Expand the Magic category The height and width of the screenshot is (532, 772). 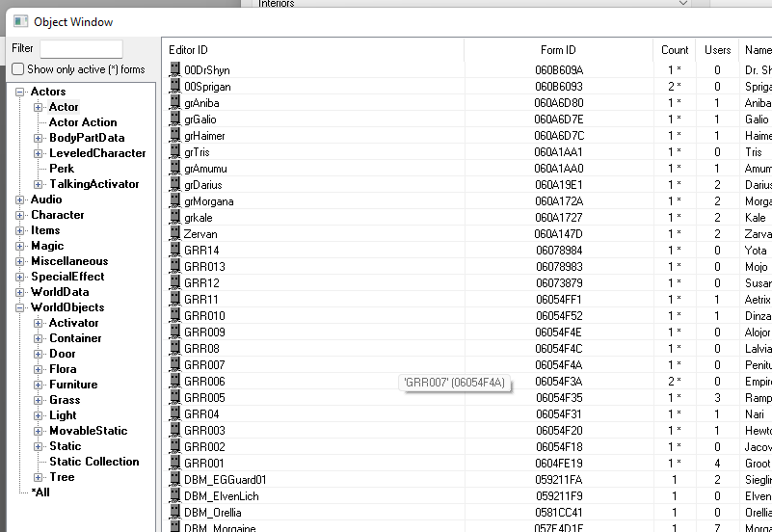coord(19,246)
